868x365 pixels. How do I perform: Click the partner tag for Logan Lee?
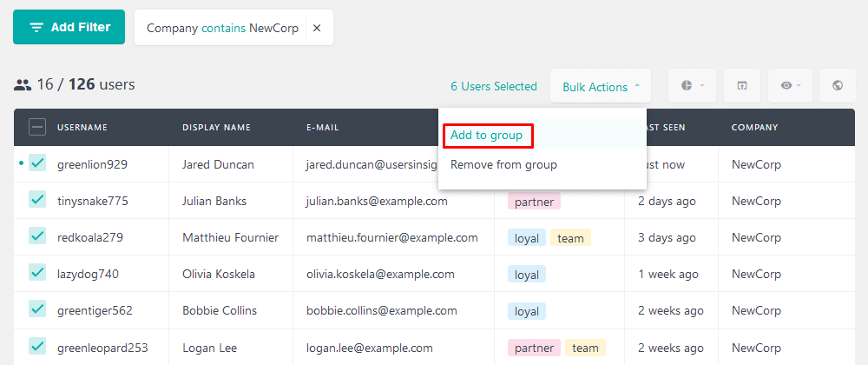534,348
